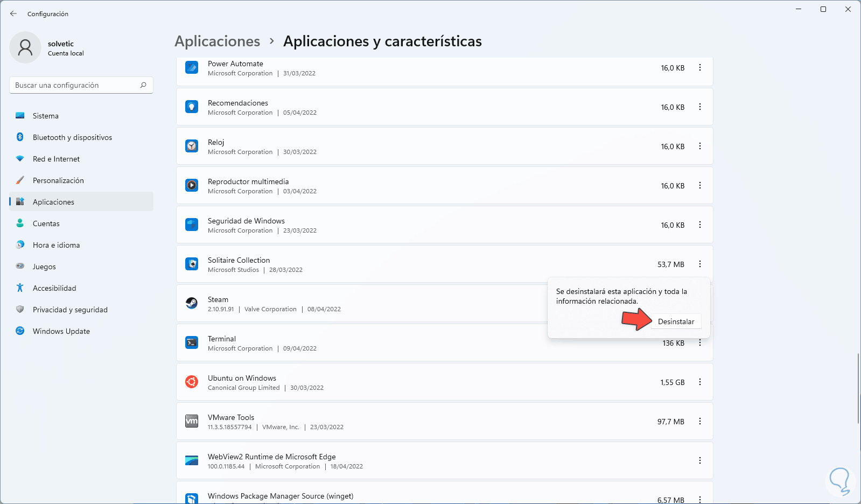
Task: Click the 136 KB size of Terminal
Action: click(674, 343)
